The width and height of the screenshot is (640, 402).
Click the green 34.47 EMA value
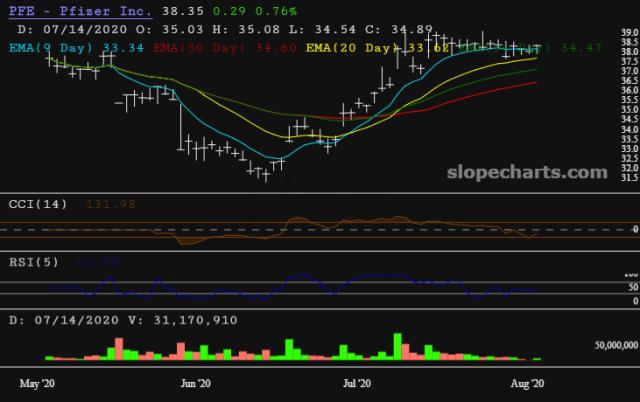(x=581, y=47)
